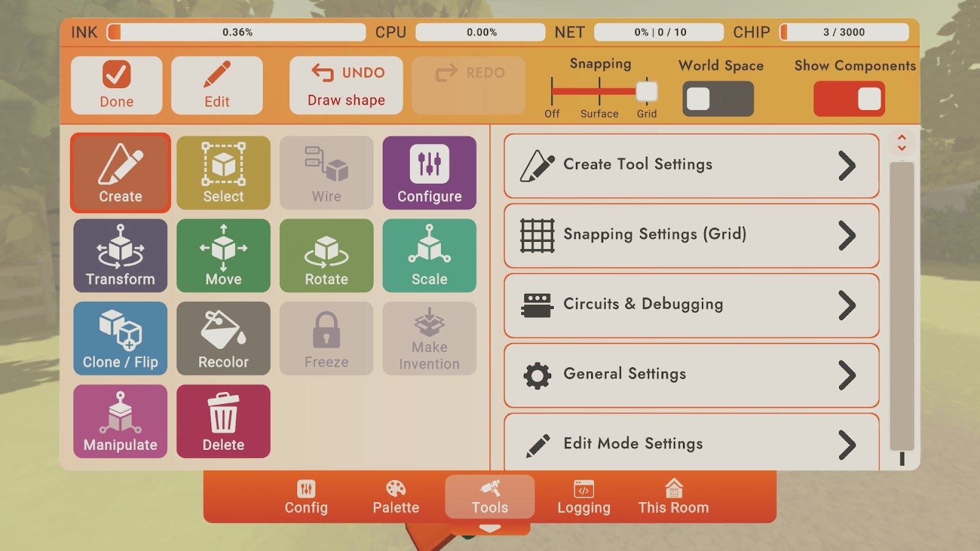Pick the Wire tool
Screen dimensions: 980x551
click(x=326, y=173)
